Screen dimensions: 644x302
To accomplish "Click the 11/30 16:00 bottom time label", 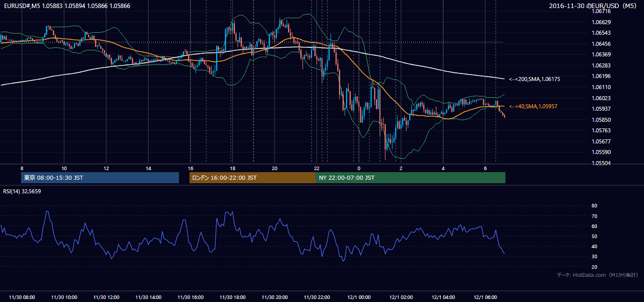I will click(x=190, y=297).
